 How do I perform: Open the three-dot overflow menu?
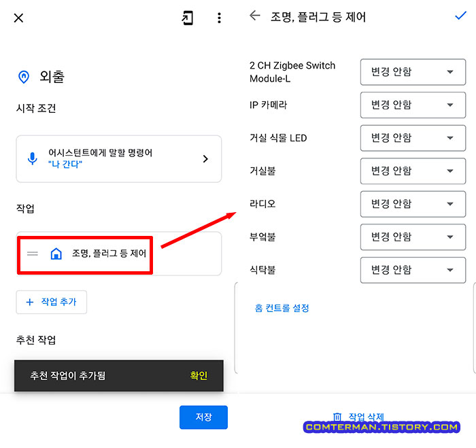[219, 18]
